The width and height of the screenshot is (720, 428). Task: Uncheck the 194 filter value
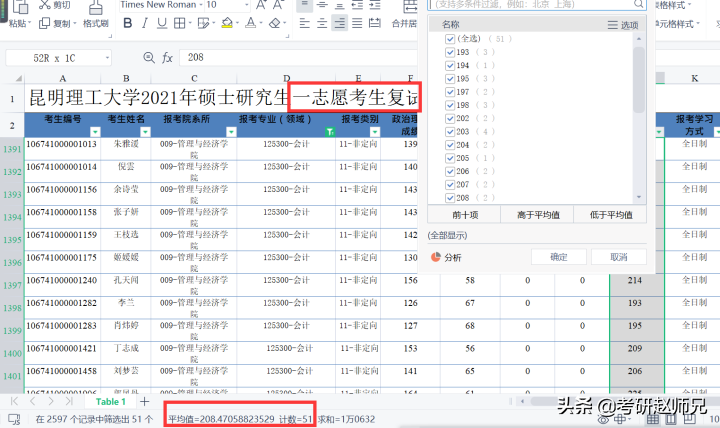pyautogui.click(x=450, y=66)
